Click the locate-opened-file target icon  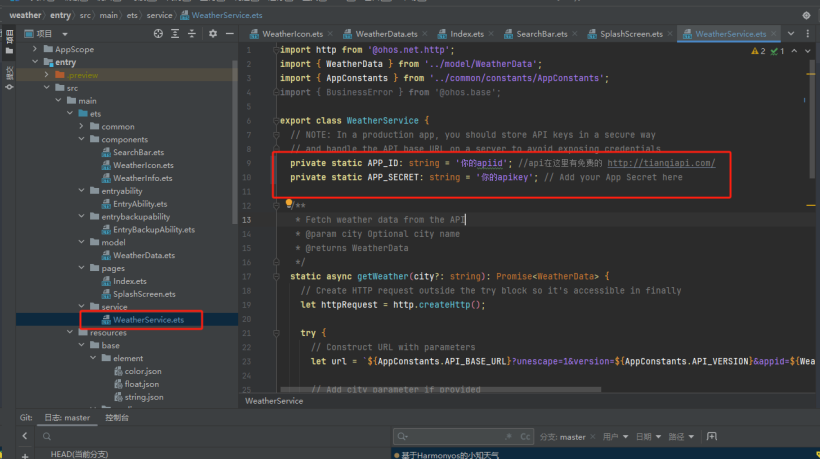158,33
